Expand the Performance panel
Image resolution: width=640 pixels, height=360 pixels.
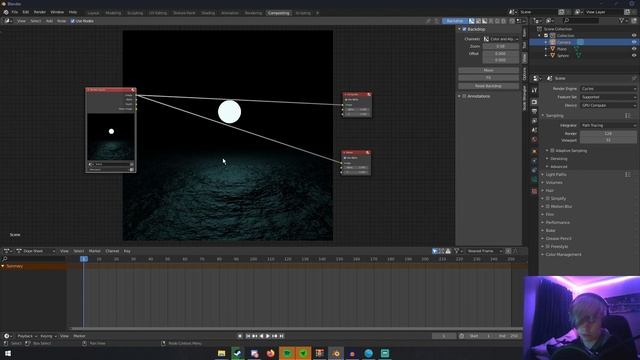[x=558, y=222]
